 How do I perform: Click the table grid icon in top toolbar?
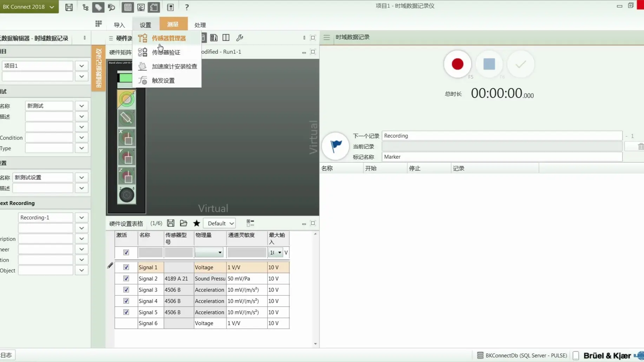coord(128,7)
